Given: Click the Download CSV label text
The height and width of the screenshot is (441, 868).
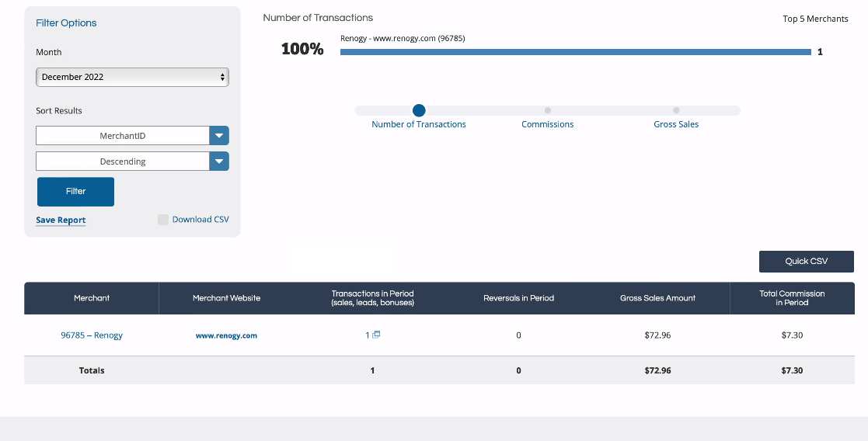Looking at the screenshot, I should click(x=200, y=219).
